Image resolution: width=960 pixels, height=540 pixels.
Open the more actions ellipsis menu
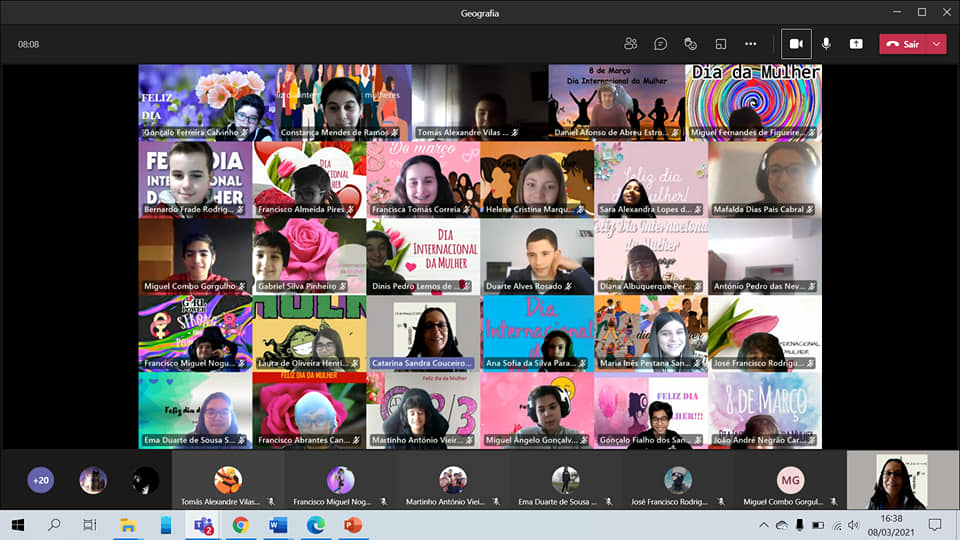750,44
